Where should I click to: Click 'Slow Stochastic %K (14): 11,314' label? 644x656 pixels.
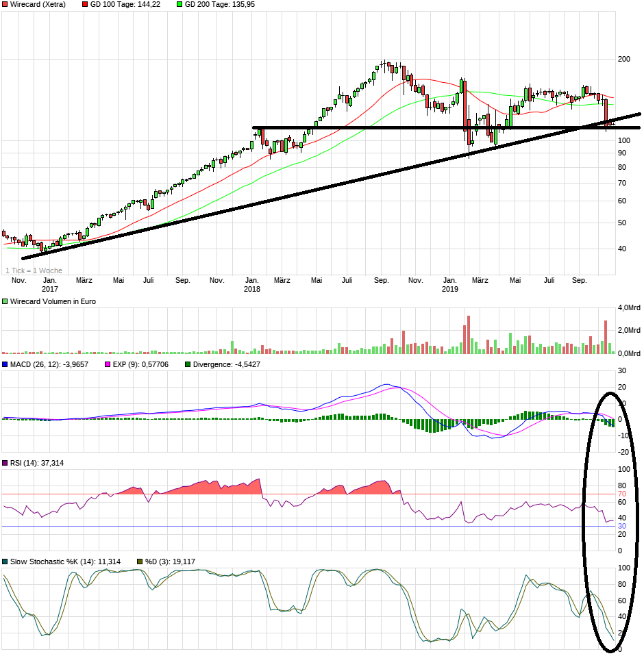pyautogui.click(x=65, y=562)
